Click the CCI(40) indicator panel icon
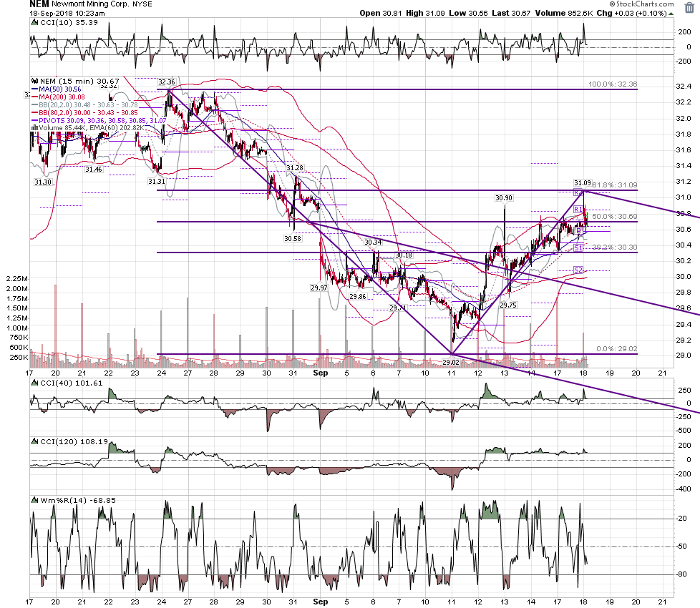The height and width of the screenshot is (608, 700). pyautogui.click(x=34, y=383)
